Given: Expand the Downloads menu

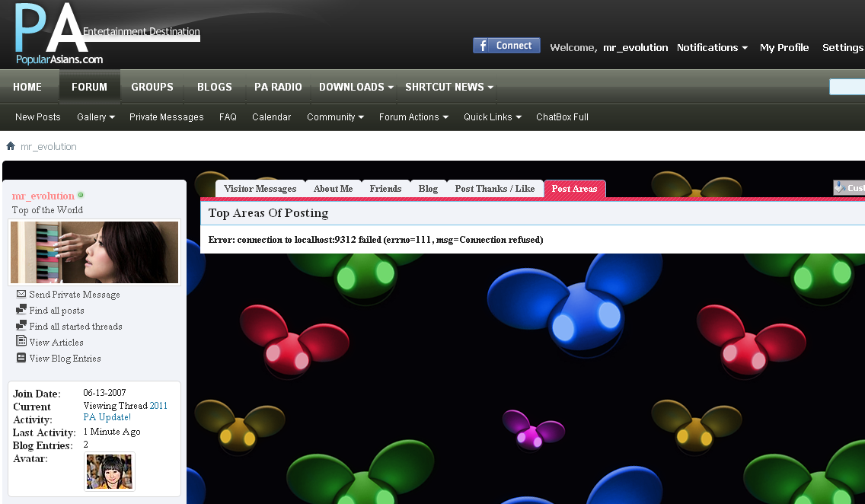Looking at the screenshot, I should pyautogui.click(x=356, y=87).
